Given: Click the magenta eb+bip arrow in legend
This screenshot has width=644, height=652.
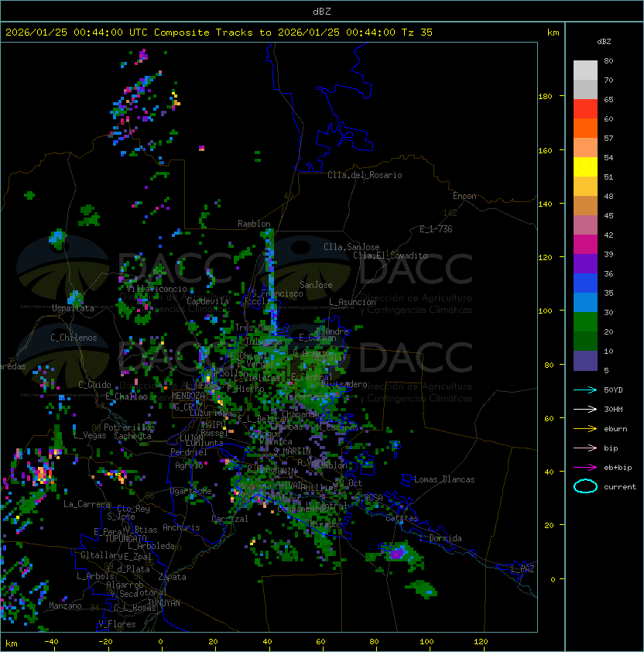Looking at the screenshot, I should pos(585,468).
